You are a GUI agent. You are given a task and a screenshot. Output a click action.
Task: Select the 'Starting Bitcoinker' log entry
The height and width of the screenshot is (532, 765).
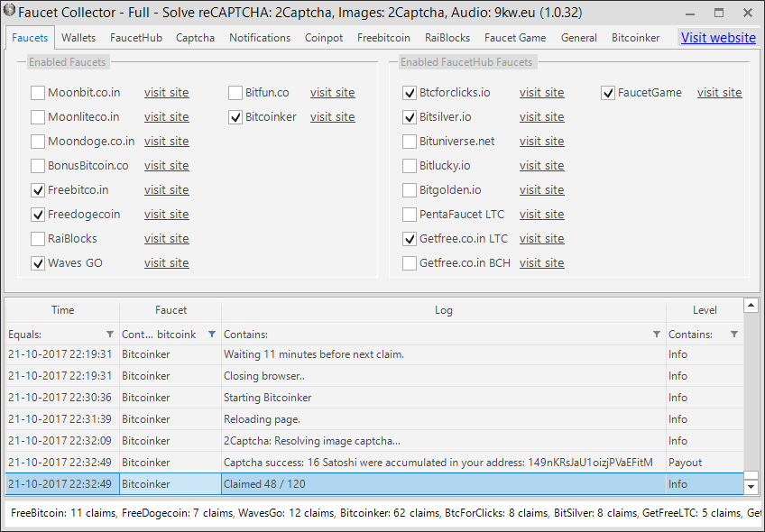pos(374,398)
